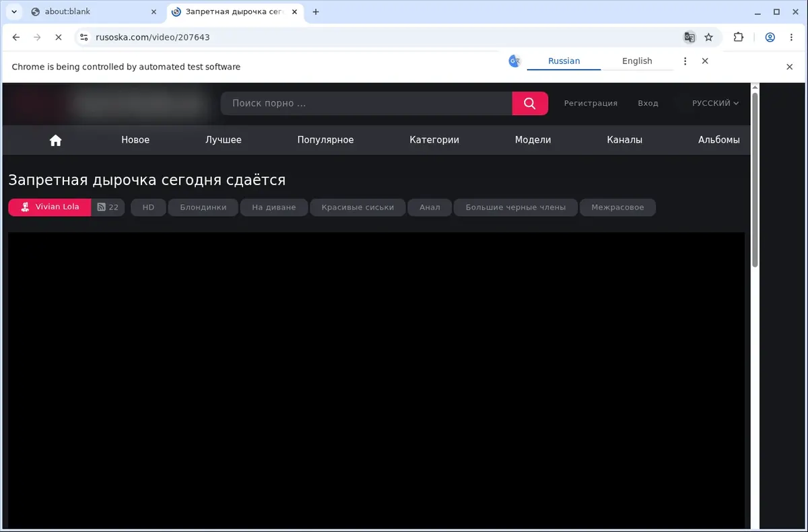Image resolution: width=808 pixels, height=532 pixels.
Task: Click the Vivian Lola model button
Action: (50, 207)
